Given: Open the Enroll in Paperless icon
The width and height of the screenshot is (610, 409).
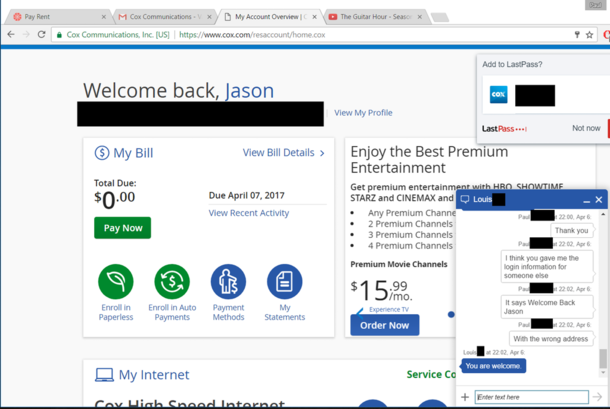Looking at the screenshot, I should click(116, 281).
